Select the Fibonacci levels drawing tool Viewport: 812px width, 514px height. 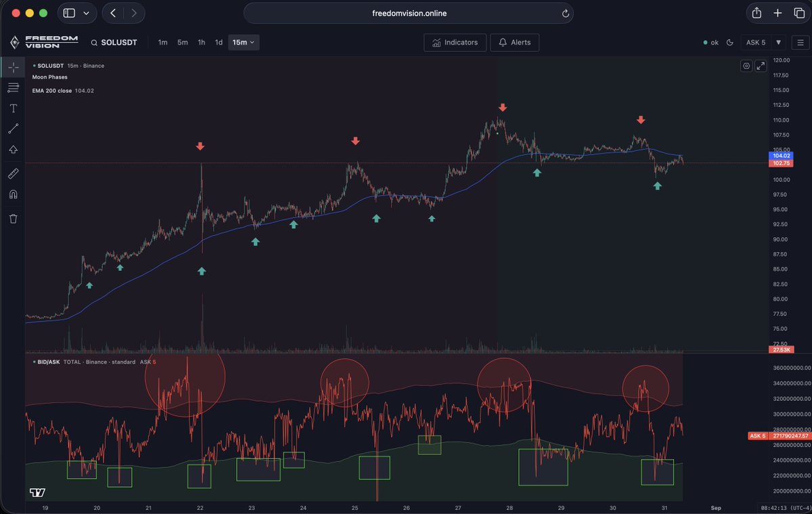tap(13, 87)
